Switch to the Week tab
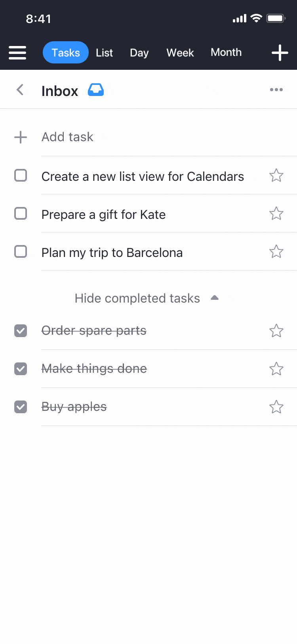The width and height of the screenshot is (297, 644). 180,53
